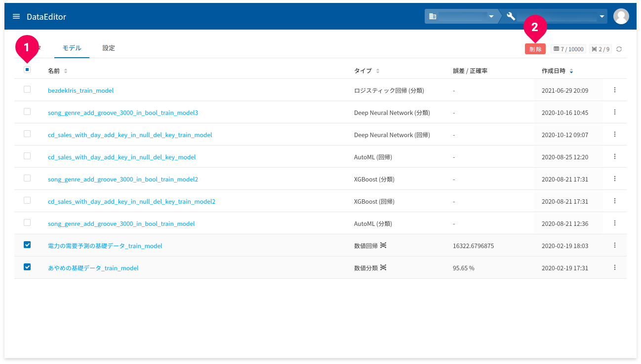The height and width of the screenshot is (364, 641).
Task: Open kebab menu for song_genre train_model3 row
Action: coord(615,112)
